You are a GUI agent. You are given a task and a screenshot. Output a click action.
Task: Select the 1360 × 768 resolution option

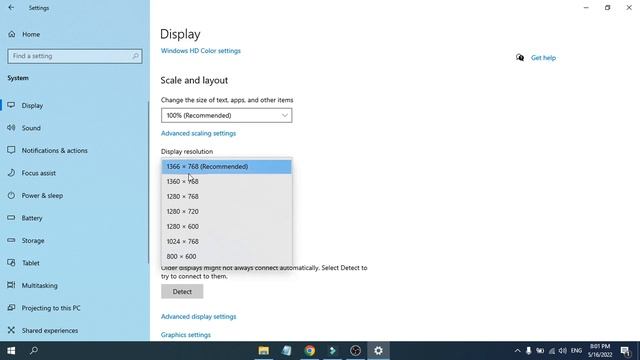pos(227,181)
